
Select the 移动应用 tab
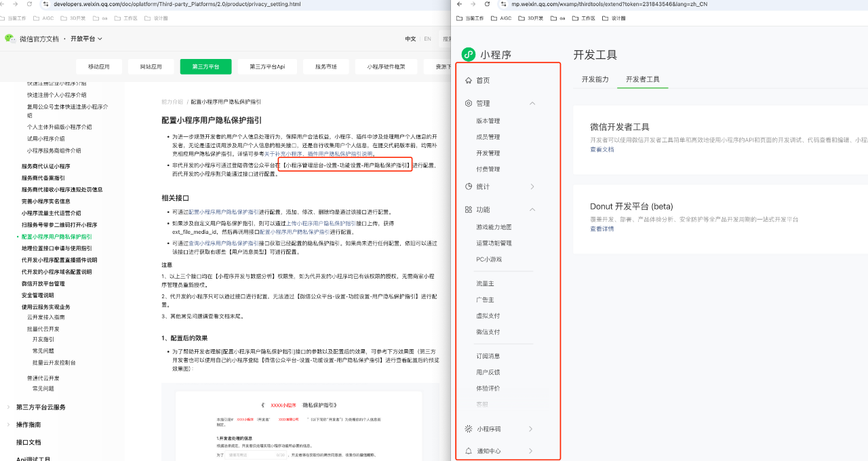[x=98, y=66]
